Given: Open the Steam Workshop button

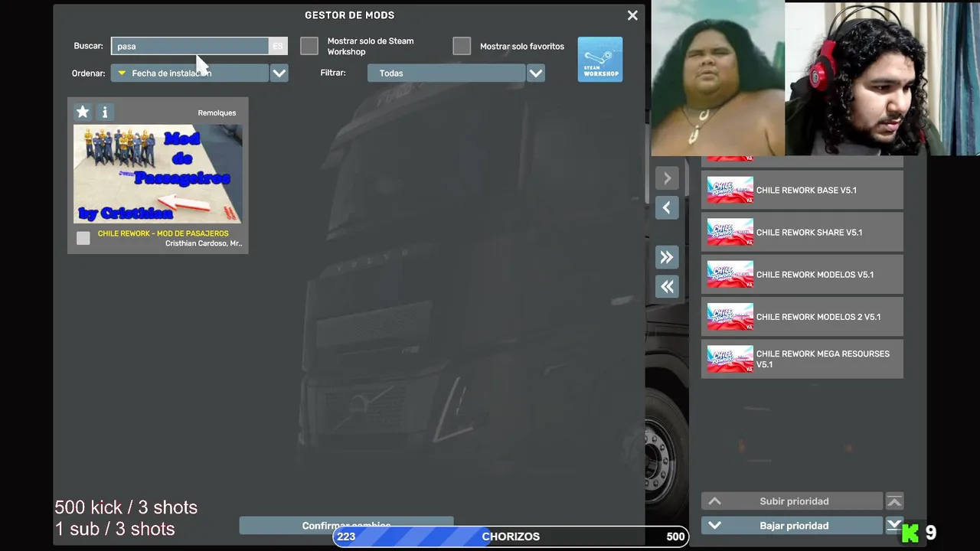Looking at the screenshot, I should point(600,59).
